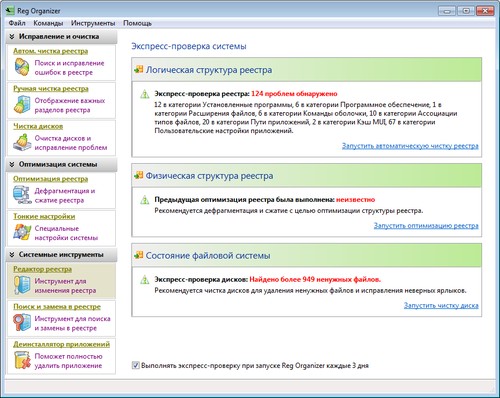The image size is (500, 398).
Task: Click the Reg Organizer title bar icon
Action: coord(10,11)
